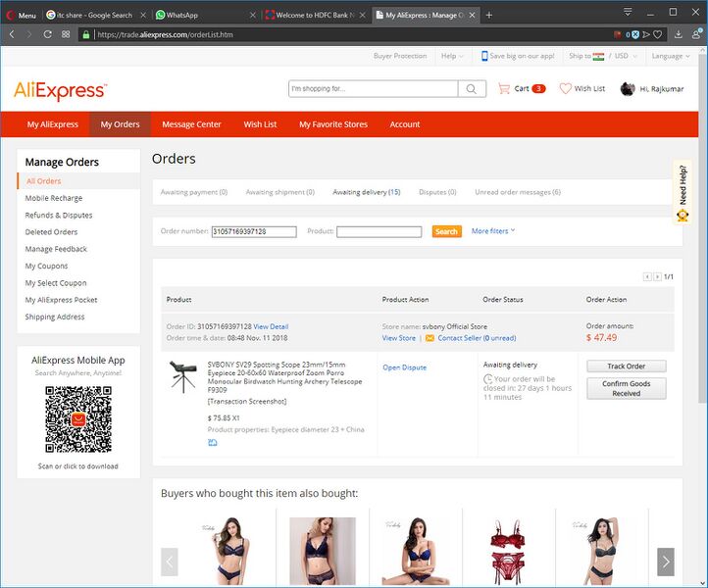The height and width of the screenshot is (588, 708).
Task: Open the View Store link
Action: [399, 338]
